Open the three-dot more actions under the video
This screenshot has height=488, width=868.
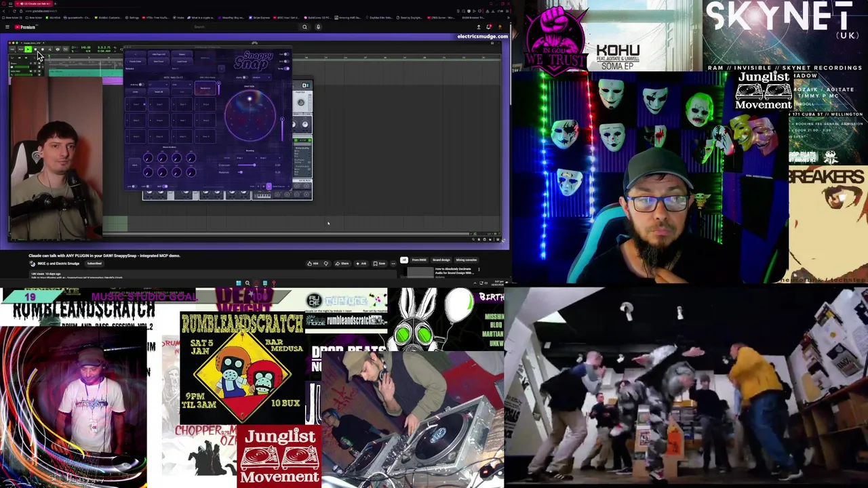393,264
